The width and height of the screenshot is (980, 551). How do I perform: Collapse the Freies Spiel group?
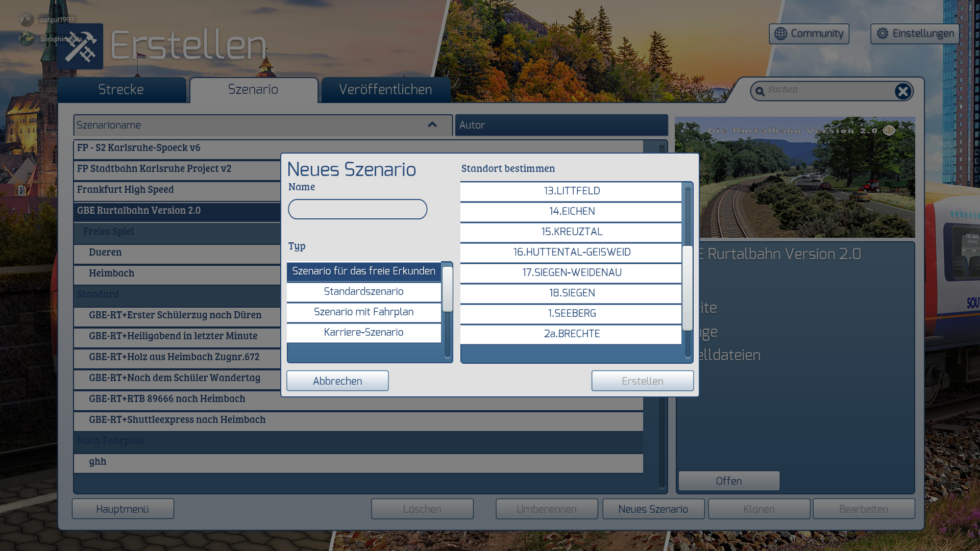(x=108, y=231)
